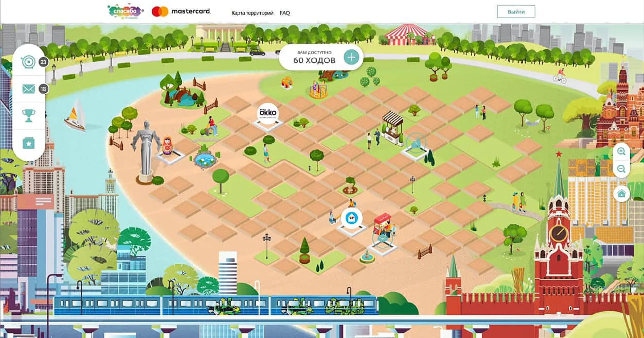Image resolution: width=644 pixels, height=338 pixels.
Task: Click the Спасибо logo
Action: (125, 11)
